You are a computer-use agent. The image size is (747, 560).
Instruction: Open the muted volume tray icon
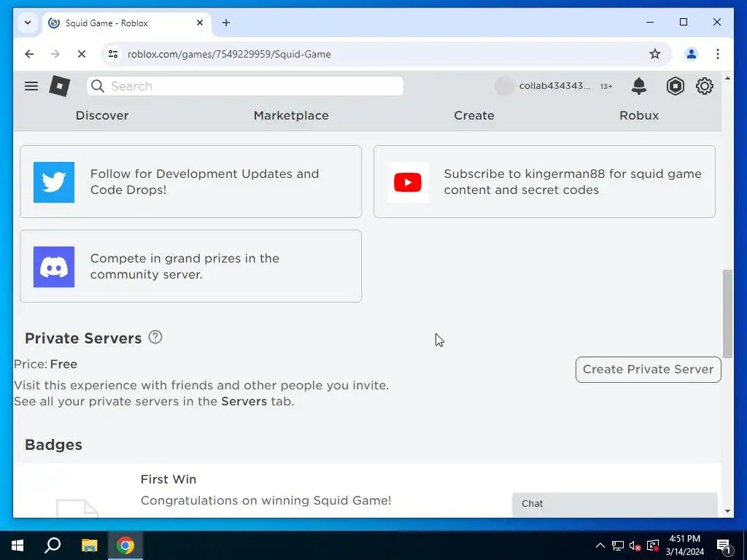click(635, 545)
